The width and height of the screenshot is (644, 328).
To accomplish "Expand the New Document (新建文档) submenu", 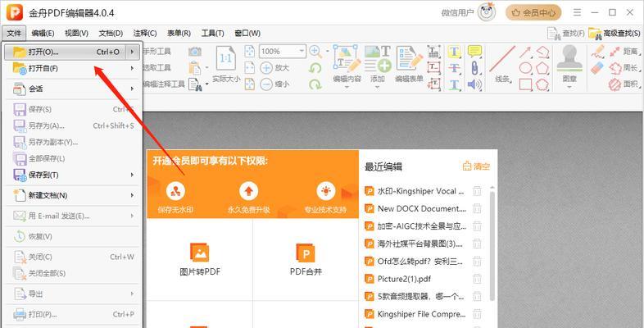I will (x=132, y=195).
